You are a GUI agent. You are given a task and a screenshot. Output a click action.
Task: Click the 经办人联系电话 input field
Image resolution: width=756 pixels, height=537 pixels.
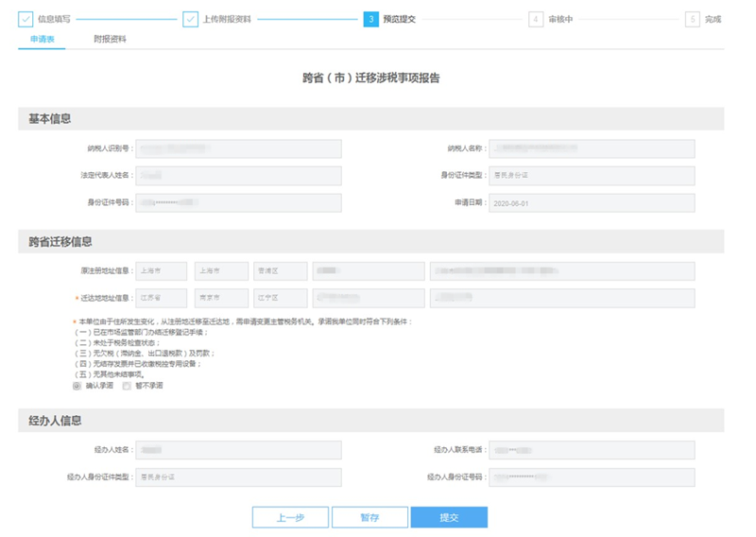pos(592,450)
